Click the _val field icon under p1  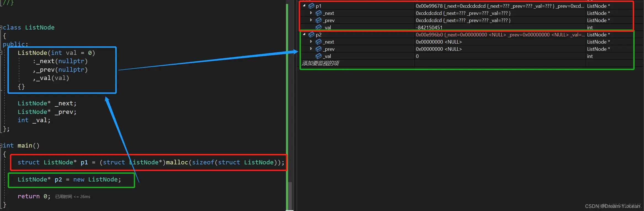pyautogui.click(x=319, y=27)
